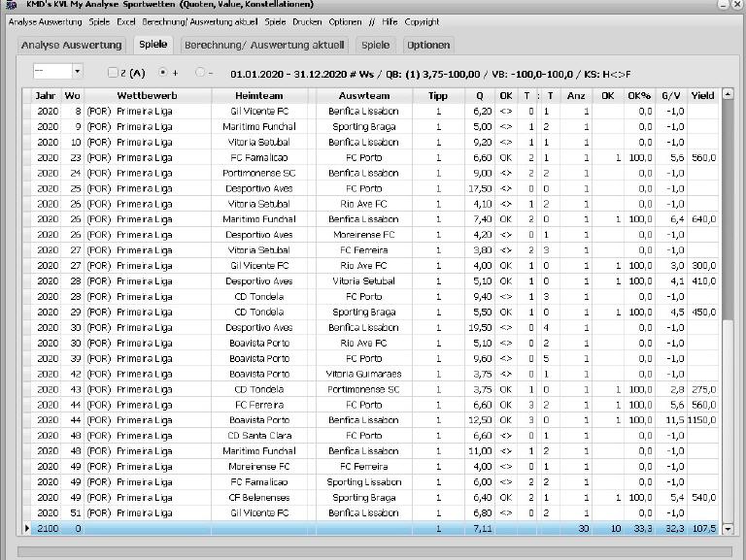Click the summary row 107,5 yield value
The height and width of the screenshot is (560, 746).
point(702,529)
